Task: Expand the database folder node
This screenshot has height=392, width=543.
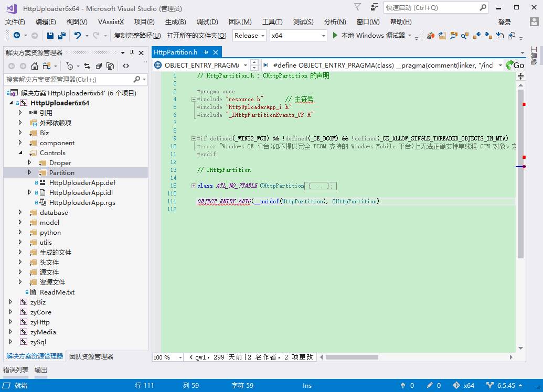Action: tap(20, 213)
